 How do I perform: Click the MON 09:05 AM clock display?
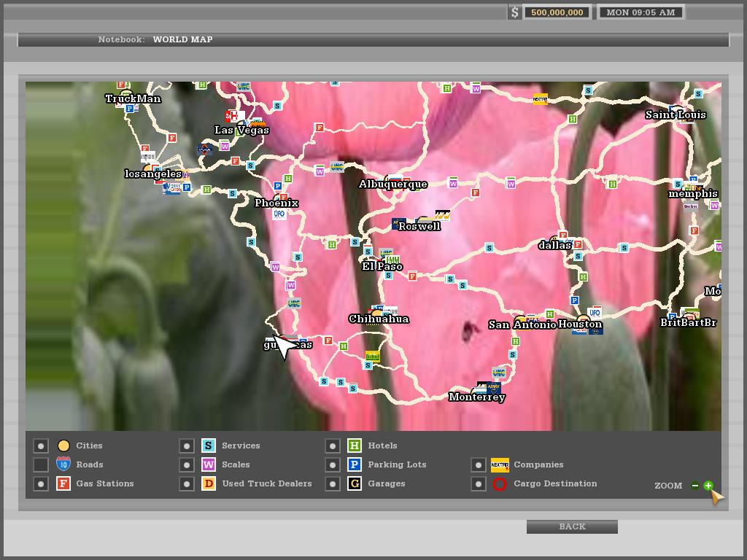[x=640, y=12]
